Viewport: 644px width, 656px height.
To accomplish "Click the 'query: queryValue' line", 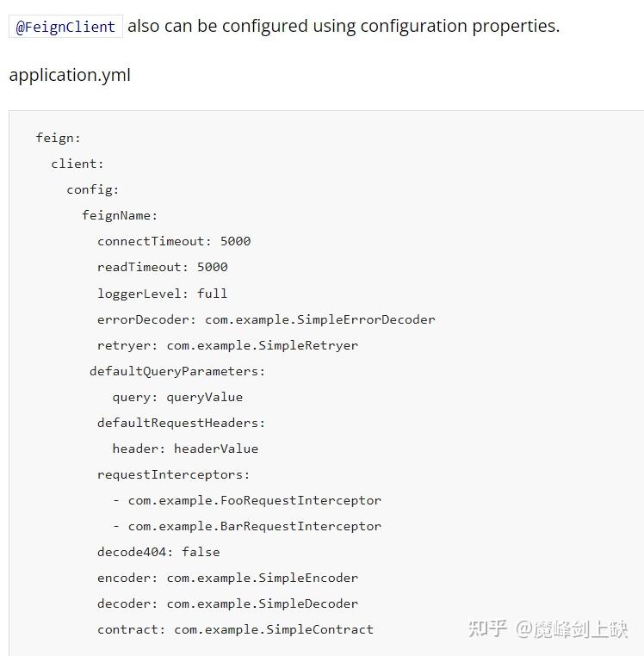I will click(177, 397).
